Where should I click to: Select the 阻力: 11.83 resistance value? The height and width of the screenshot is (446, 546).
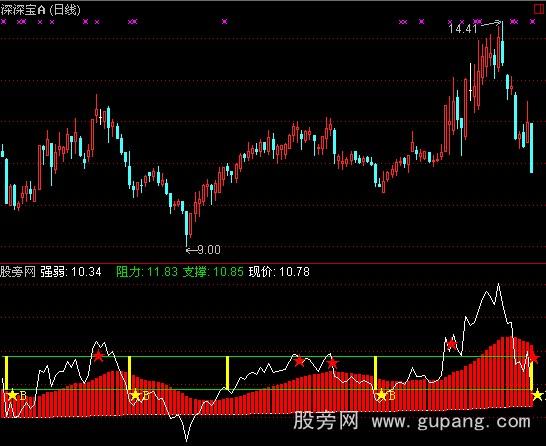click(x=147, y=272)
